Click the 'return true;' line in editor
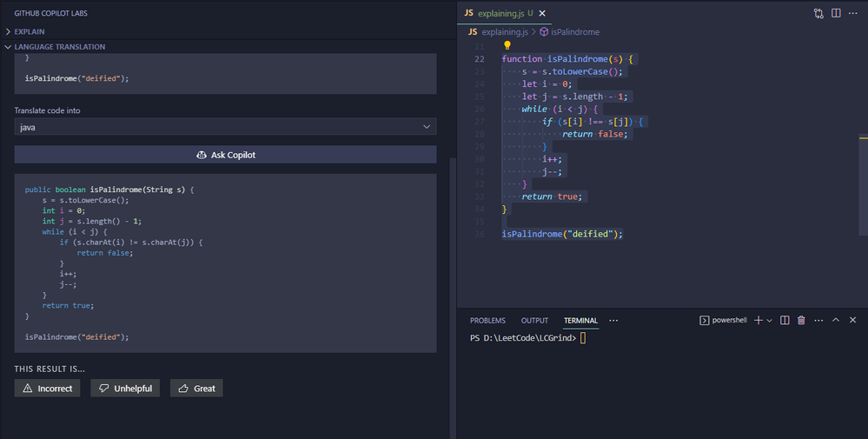 coord(552,196)
